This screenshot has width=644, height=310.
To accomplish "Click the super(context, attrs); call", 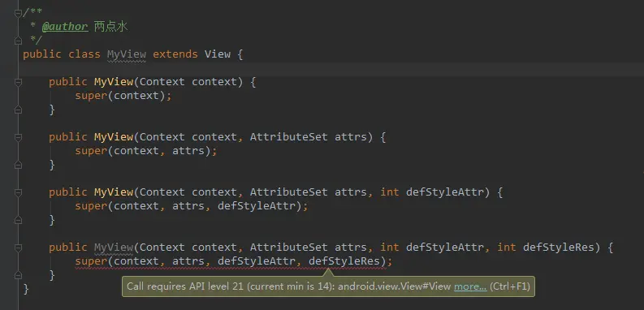I will point(146,151).
